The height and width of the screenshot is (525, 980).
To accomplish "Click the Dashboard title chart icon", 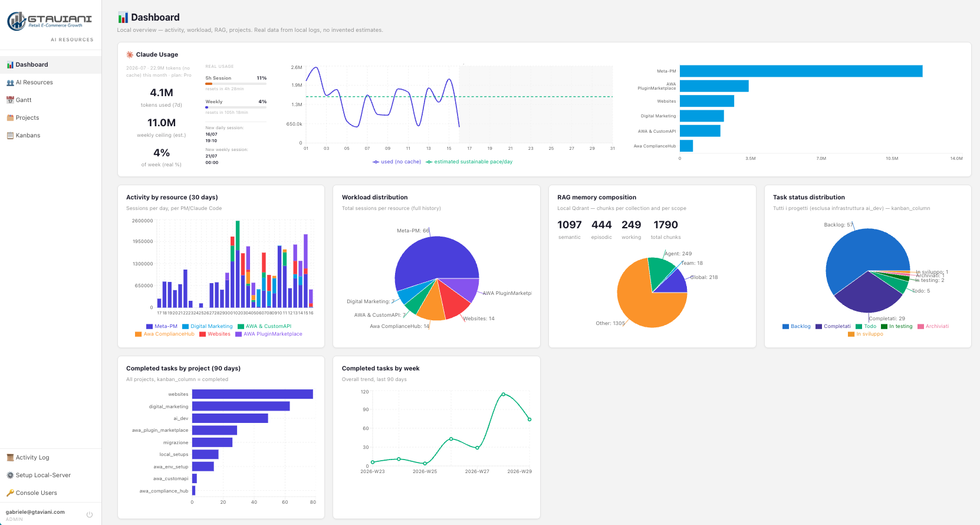I will 123,18.
